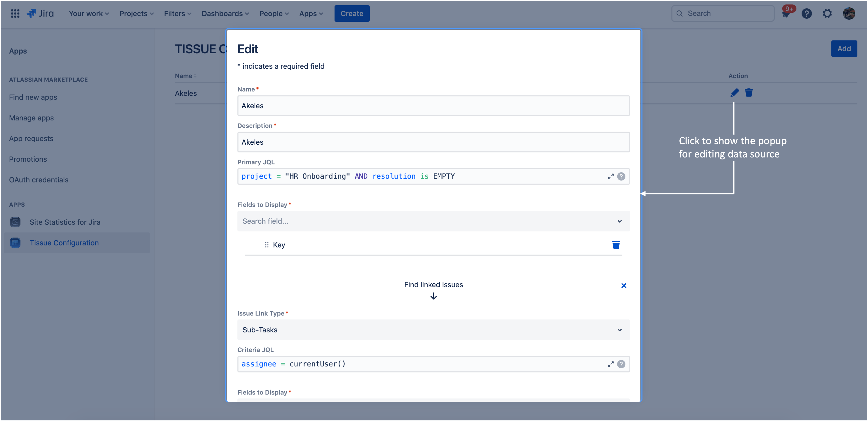
Task: Open Primary JQL syntax help icon
Action: coord(621,177)
